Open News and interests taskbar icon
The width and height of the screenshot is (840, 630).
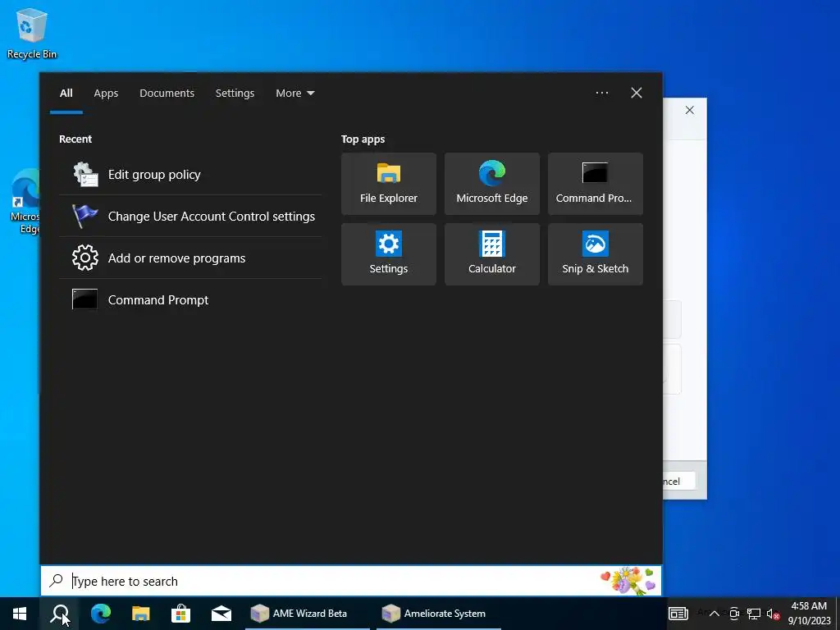click(x=678, y=614)
